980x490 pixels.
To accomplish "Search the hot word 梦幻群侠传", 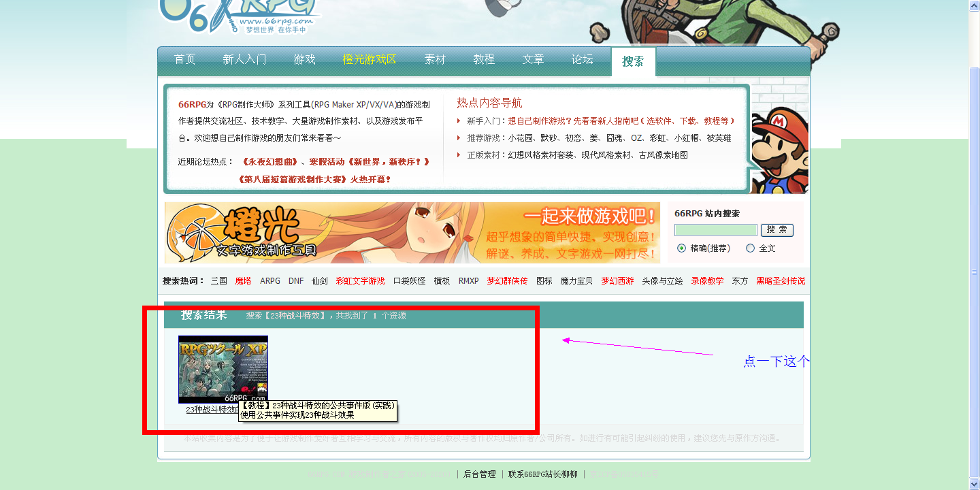I will pyautogui.click(x=507, y=280).
